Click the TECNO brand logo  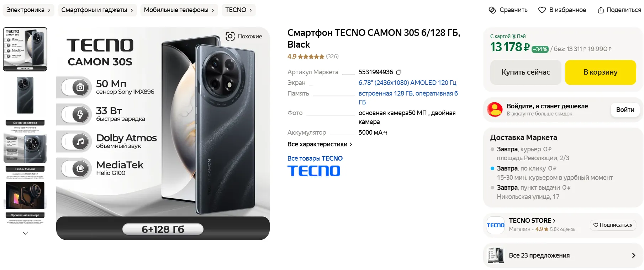pyautogui.click(x=314, y=171)
